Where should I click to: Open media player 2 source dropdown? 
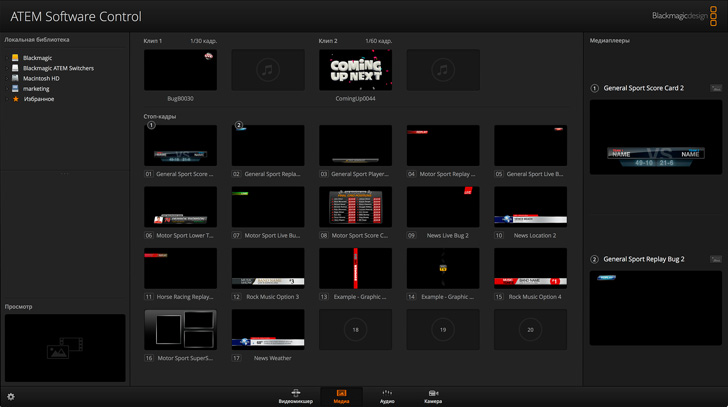pyautogui.click(x=716, y=259)
